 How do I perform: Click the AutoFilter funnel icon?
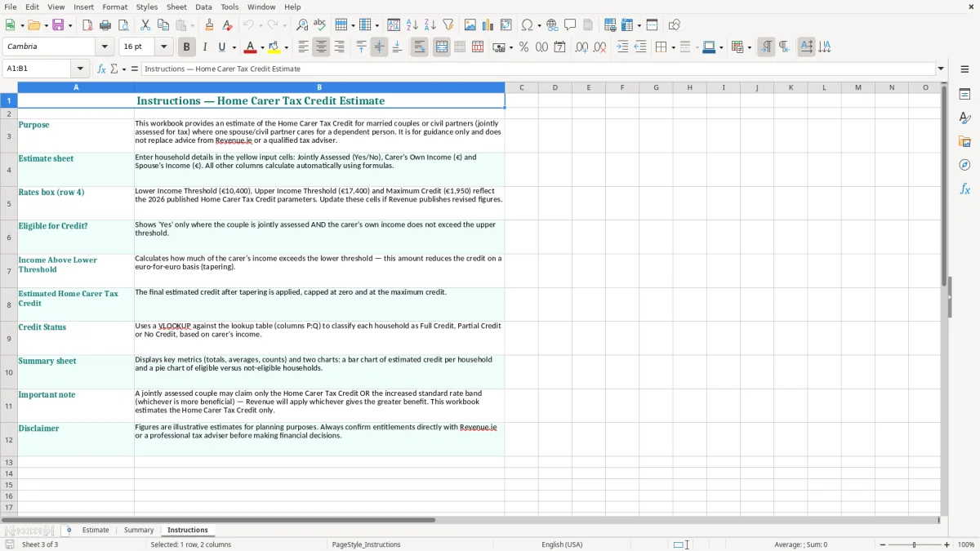pyautogui.click(x=448, y=25)
